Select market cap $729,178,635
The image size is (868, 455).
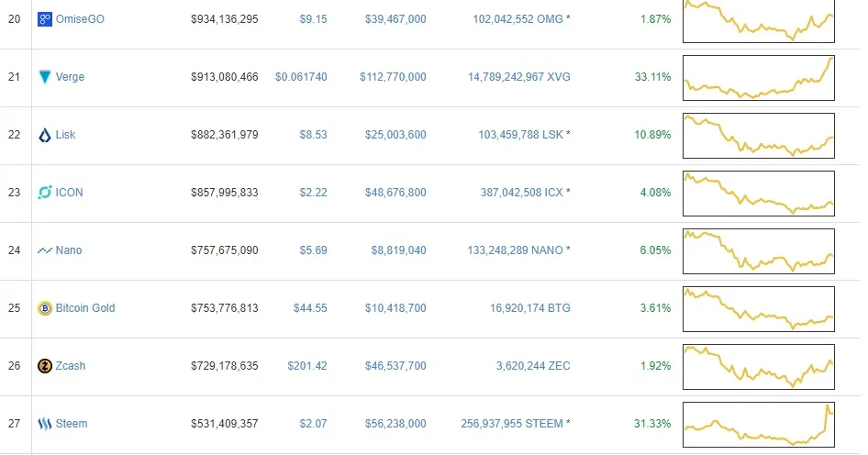tap(225, 366)
